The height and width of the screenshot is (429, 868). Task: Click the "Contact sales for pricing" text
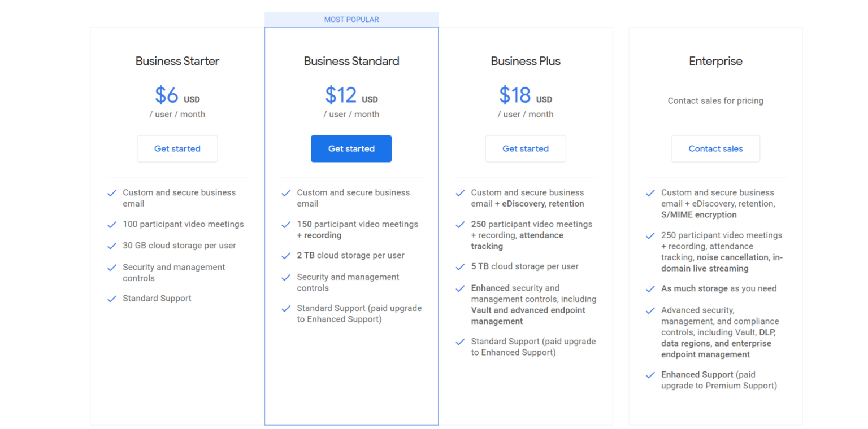pos(715,100)
